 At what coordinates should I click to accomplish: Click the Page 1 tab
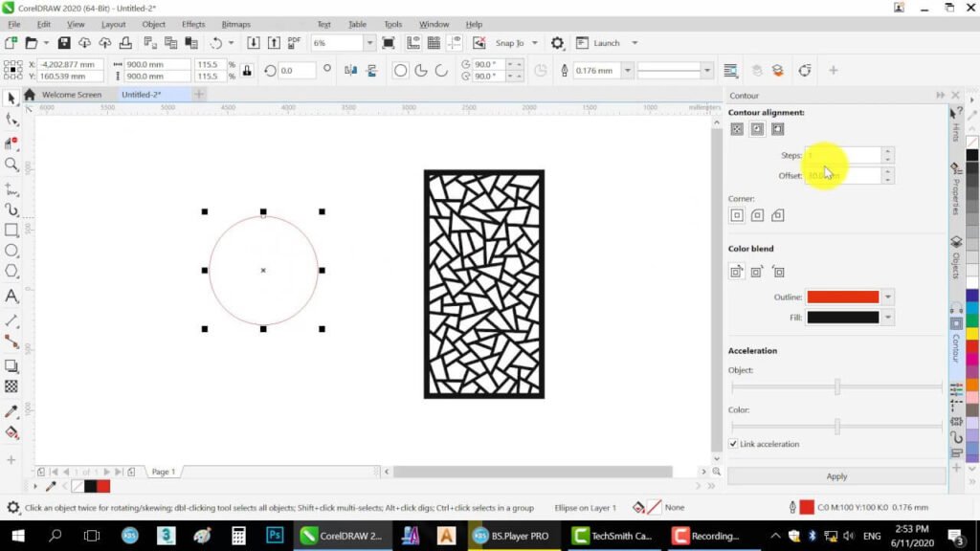[x=164, y=472]
